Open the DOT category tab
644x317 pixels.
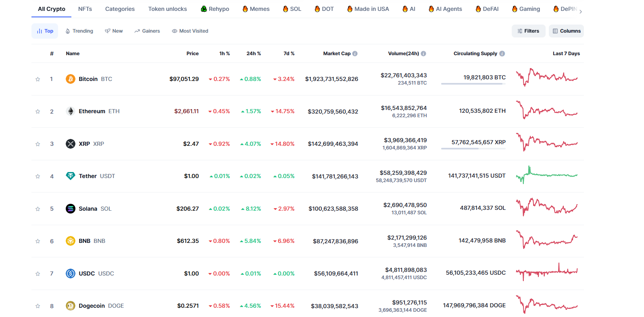(x=324, y=9)
